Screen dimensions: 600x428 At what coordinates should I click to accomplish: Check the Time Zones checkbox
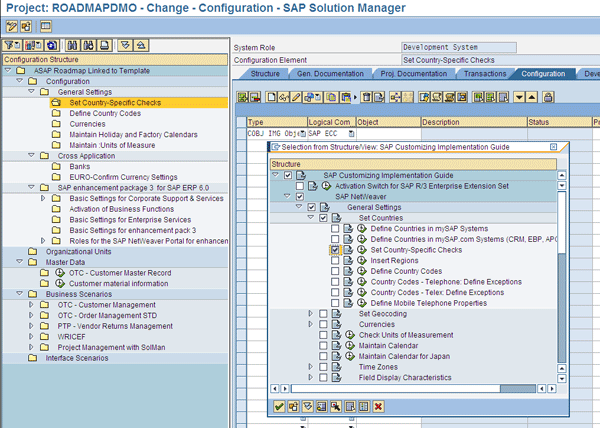point(323,367)
